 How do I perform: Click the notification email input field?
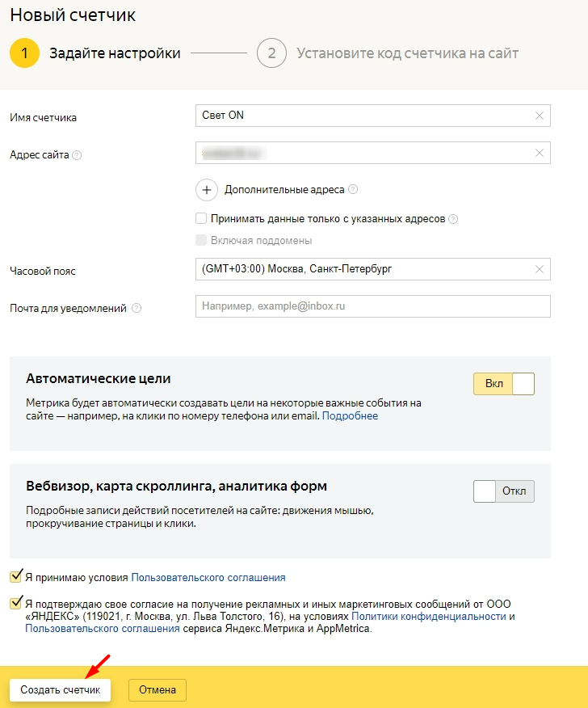coord(372,306)
